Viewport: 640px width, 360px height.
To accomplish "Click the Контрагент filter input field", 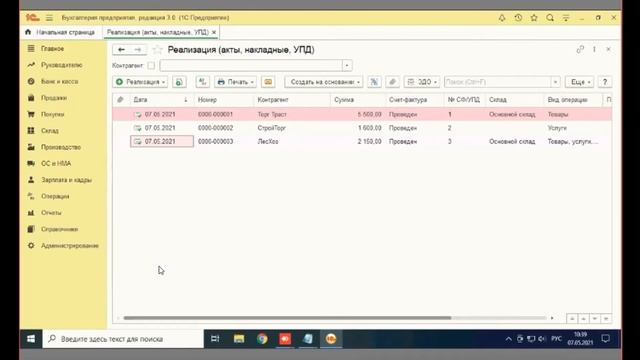I will (x=251, y=65).
